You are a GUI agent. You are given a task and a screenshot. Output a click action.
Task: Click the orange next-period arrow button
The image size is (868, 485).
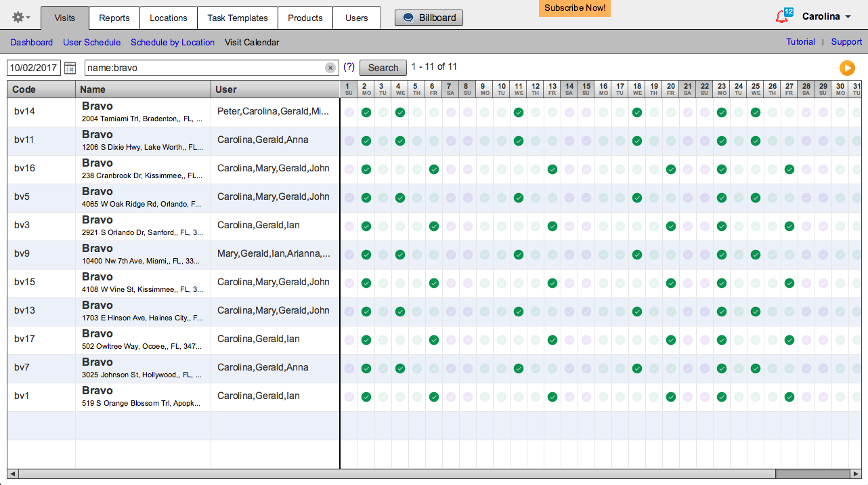coord(846,68)
